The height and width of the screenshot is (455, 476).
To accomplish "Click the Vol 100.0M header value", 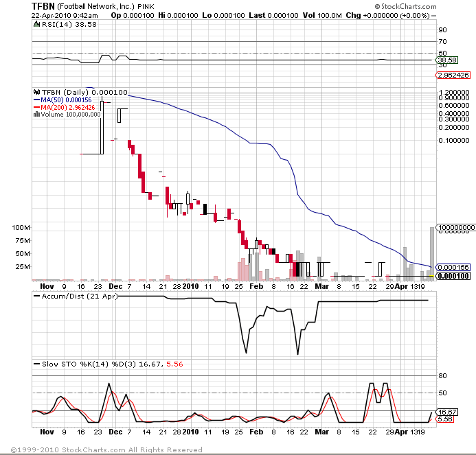I will 322,15.
